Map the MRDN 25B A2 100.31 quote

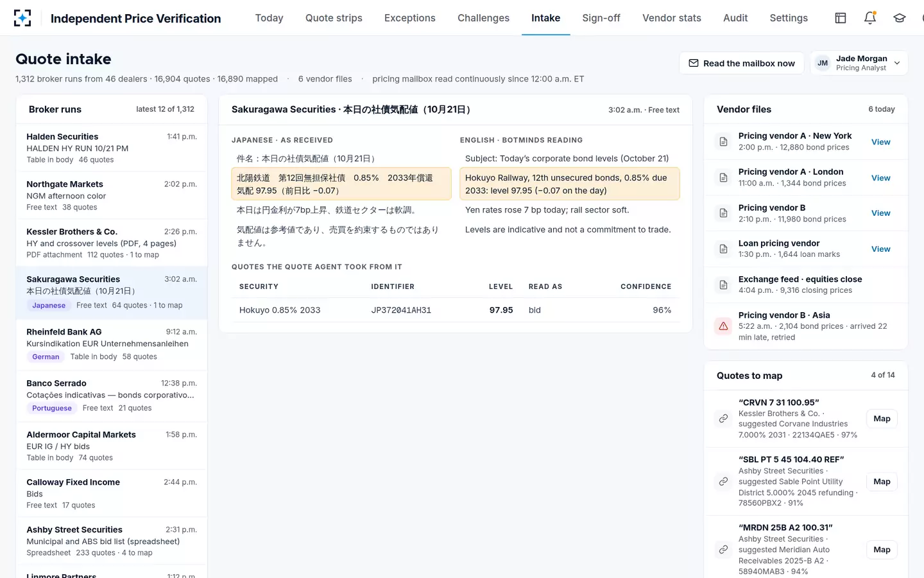[882, 550]
